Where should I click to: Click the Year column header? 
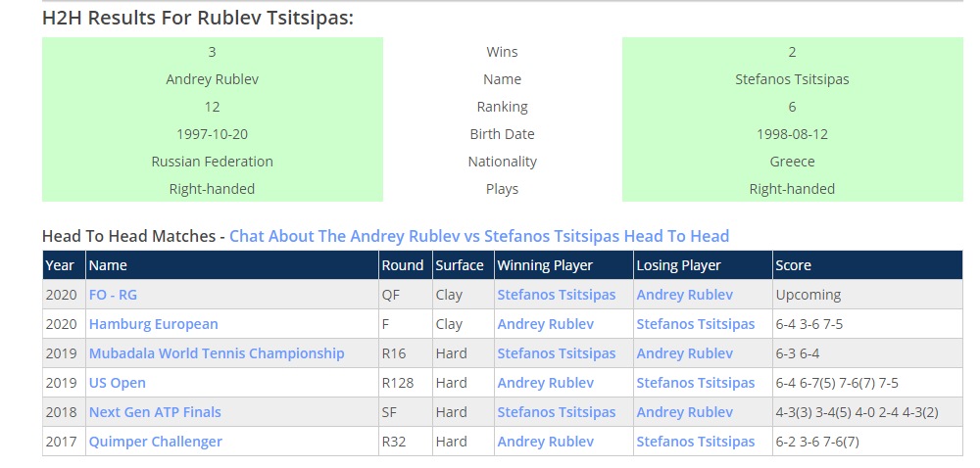60,265
